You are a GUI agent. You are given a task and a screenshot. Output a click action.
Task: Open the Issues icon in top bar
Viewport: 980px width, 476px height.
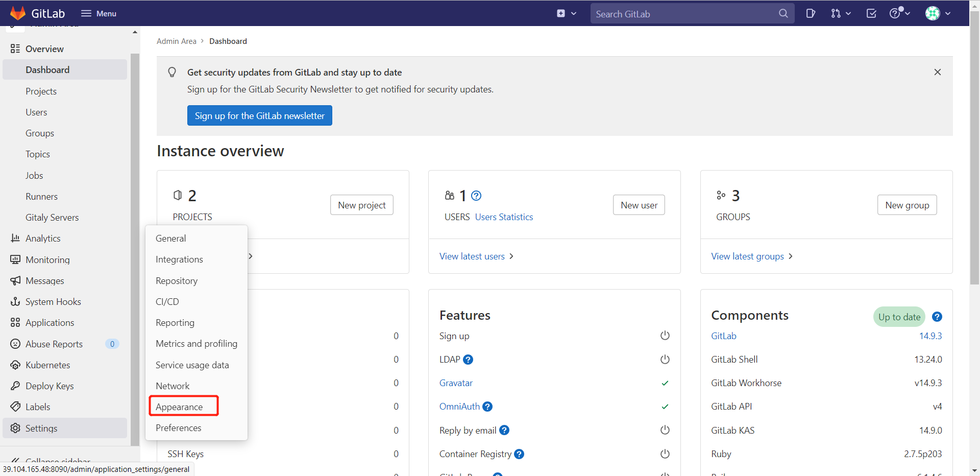pyautogui.click(x=811, y=13)
